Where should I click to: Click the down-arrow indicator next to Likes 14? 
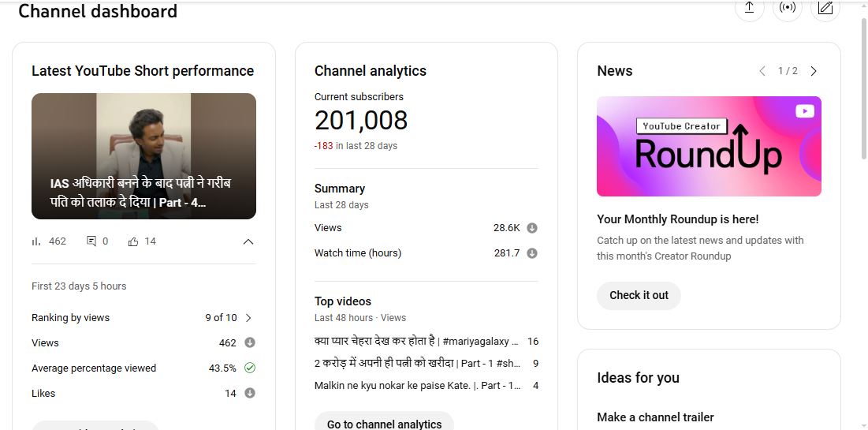point(250,394)
